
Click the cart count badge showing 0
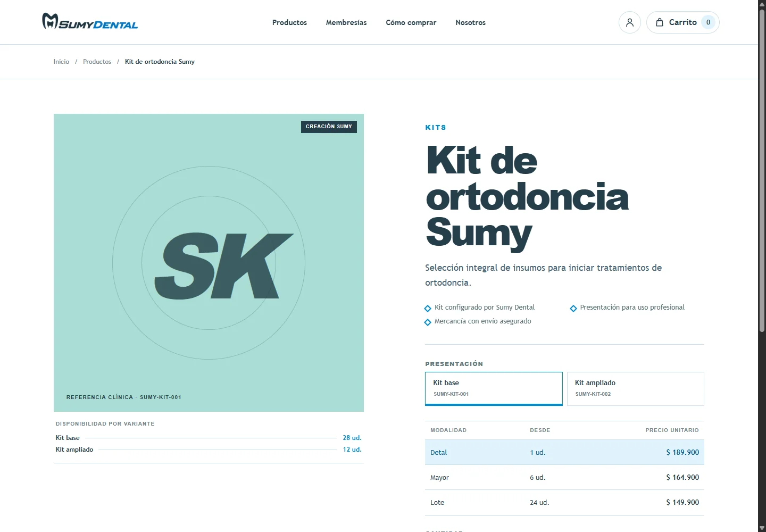(708, 22)
